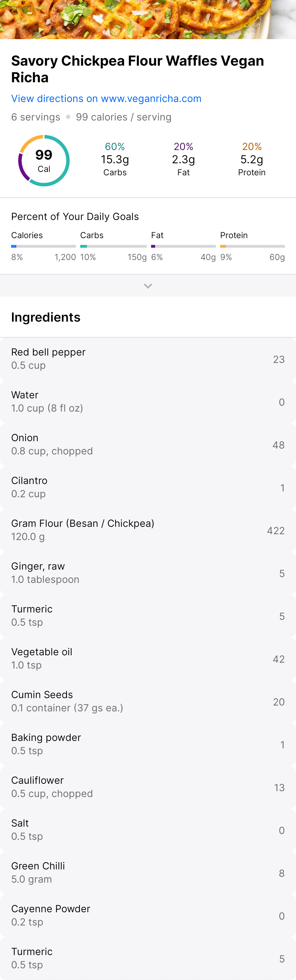
Task: Click the Carbs 15.3g macro summary
Action: click(x=115, y=159)
